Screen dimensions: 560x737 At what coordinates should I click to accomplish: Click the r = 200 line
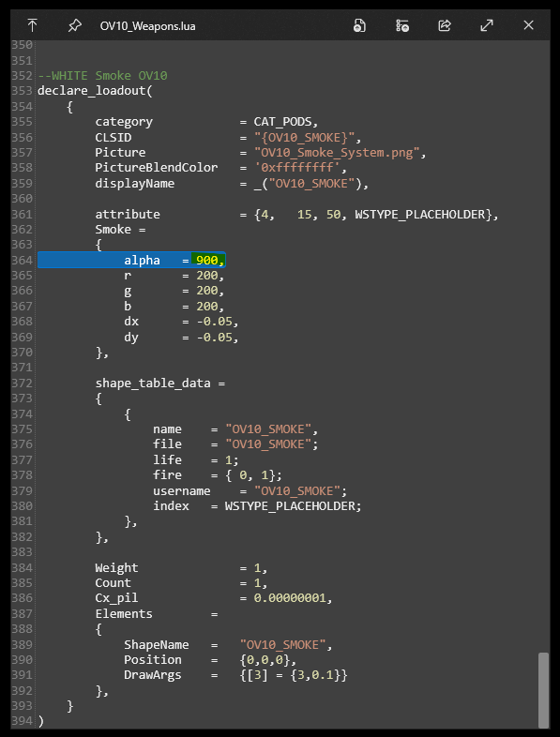174,276
